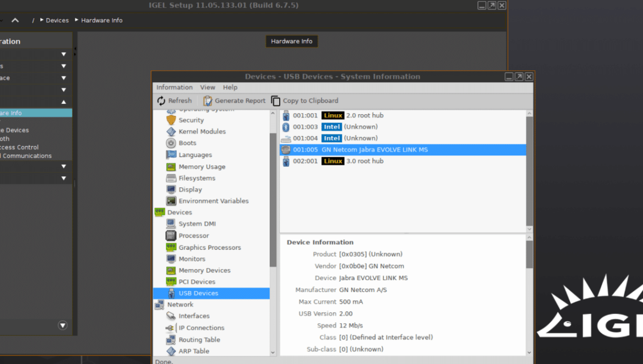Click the Manufacturer value GN Netcom A/S
The image size is (643, 364).
(363, 290)
